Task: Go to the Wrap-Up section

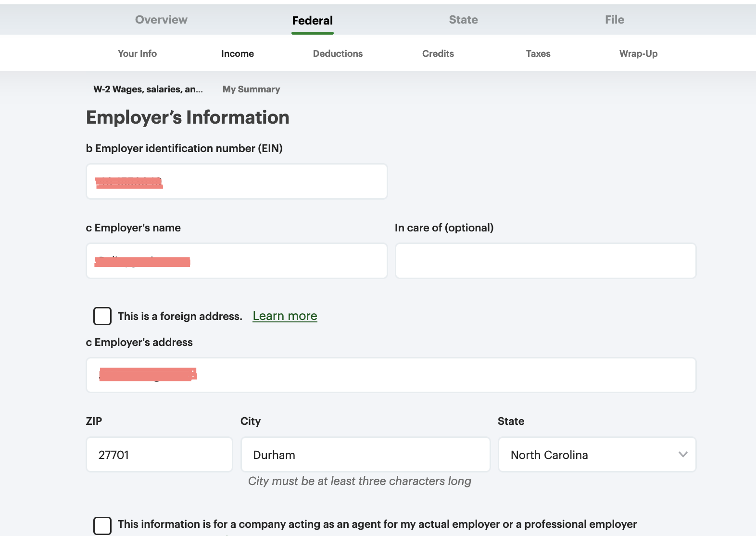Action: coord(638,53)
